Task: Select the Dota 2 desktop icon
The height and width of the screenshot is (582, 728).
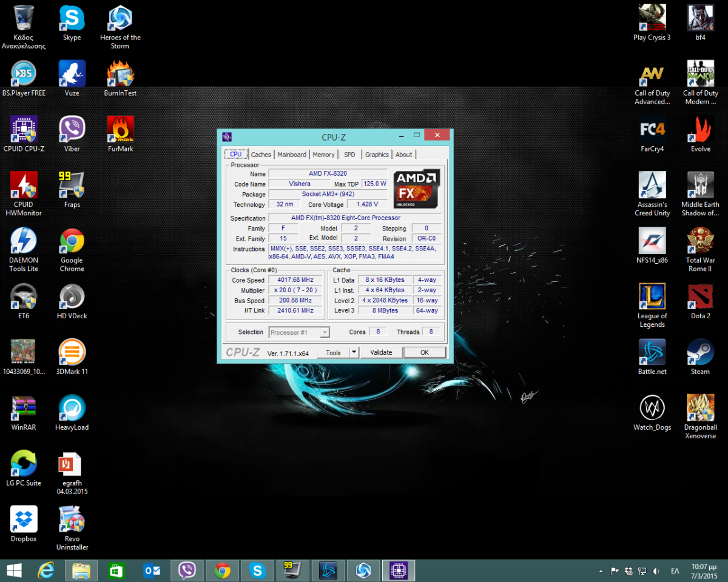Action: click(701, 301)
